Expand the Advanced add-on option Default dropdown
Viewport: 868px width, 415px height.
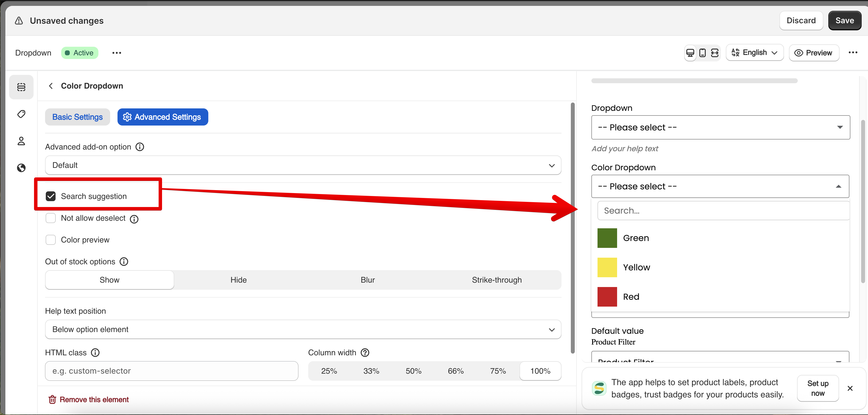(303, 165)
